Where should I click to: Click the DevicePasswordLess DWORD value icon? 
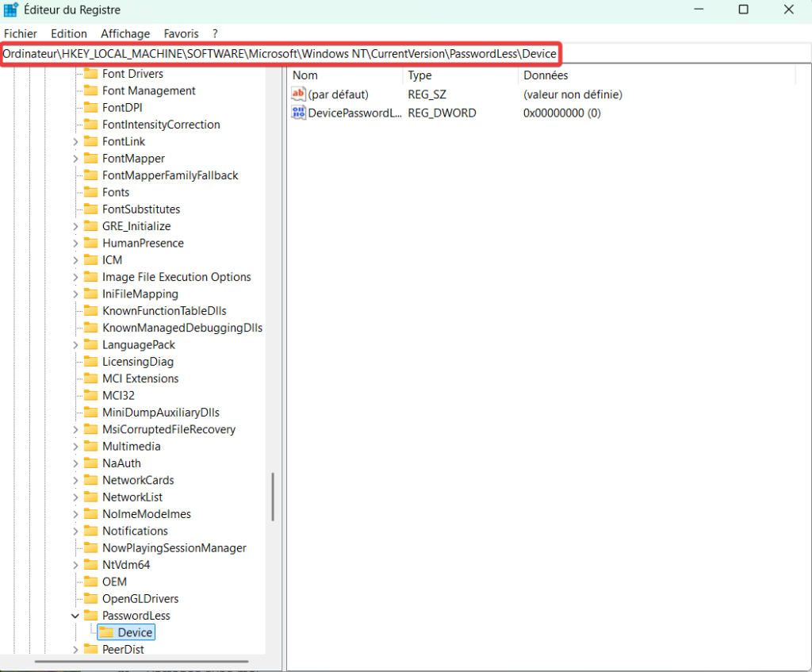[x=299, y=113]
